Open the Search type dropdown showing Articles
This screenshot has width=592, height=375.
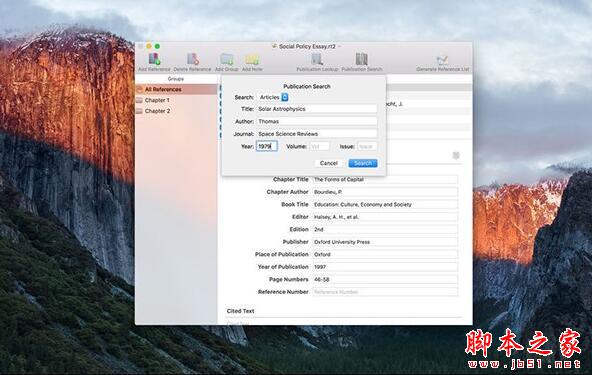click(274, 97)
